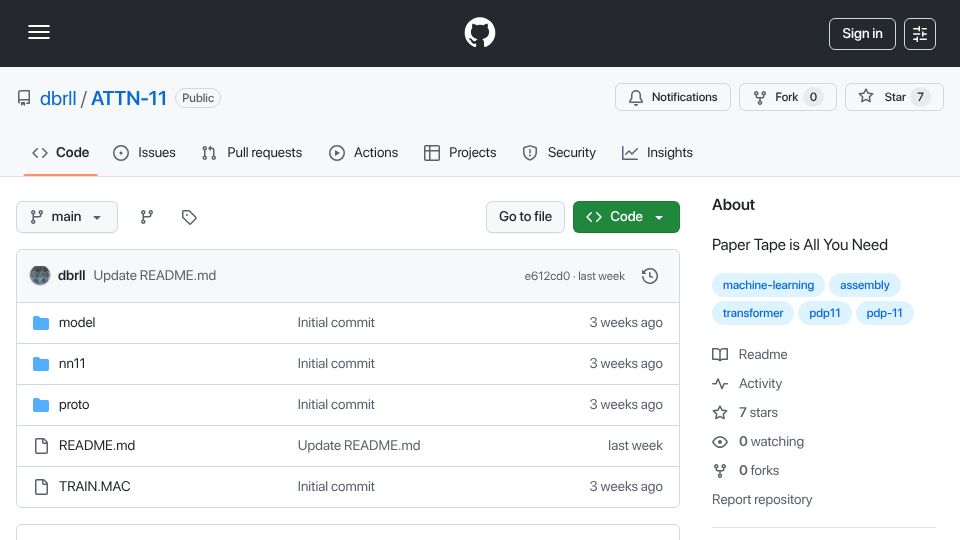Open Initial commit message in the proto row
Image resolution: width=960 pixels, height=540 pixels.
pos(336,405)
